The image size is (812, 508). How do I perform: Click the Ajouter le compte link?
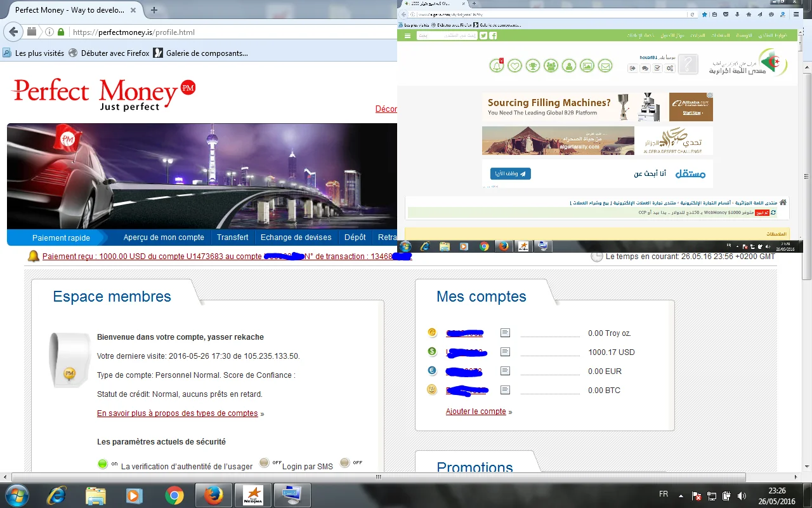pos(476,411)
